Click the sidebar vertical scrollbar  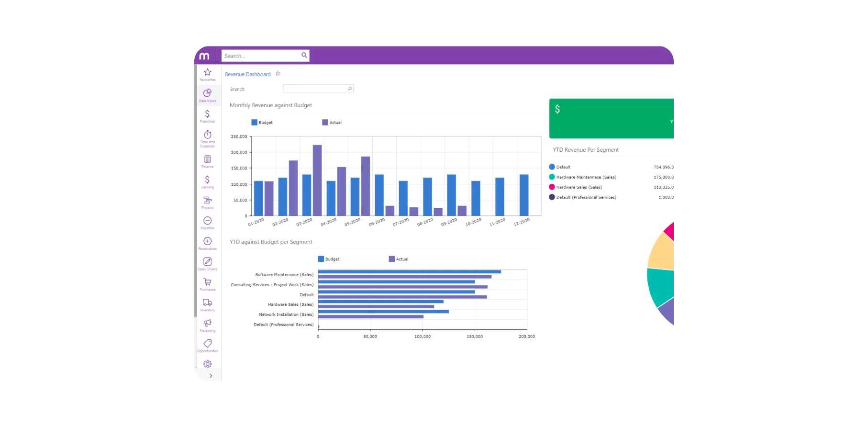(195, 191)
